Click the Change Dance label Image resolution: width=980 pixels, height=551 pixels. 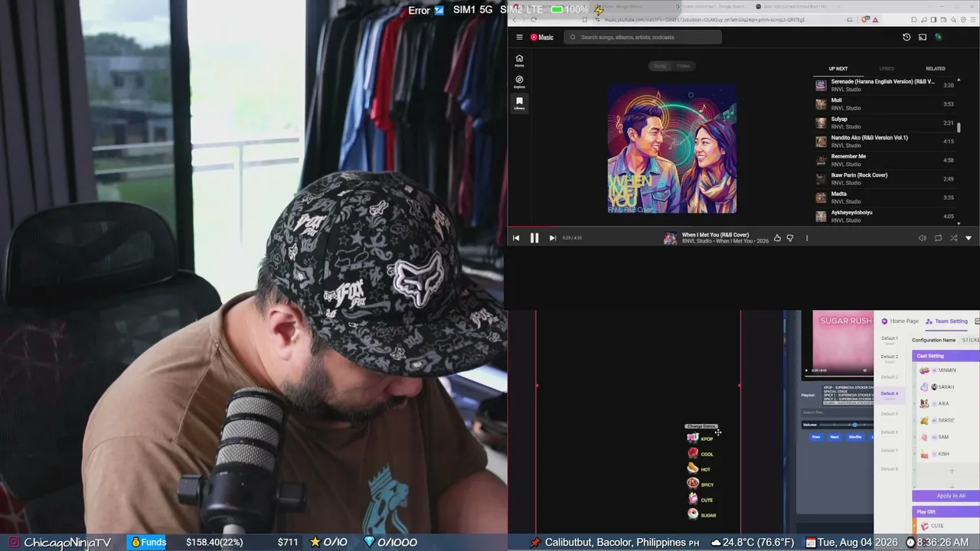tap(701, 426)
